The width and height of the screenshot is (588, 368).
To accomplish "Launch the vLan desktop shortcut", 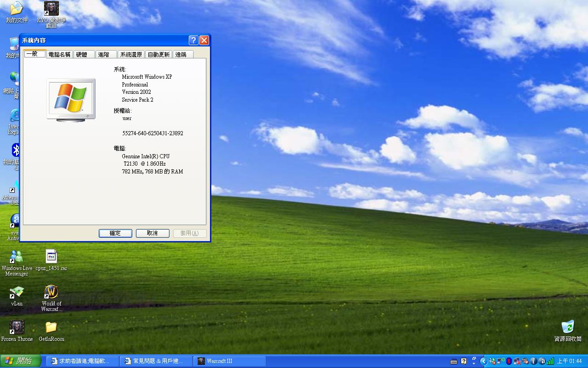I will click(x=17, y=293).
